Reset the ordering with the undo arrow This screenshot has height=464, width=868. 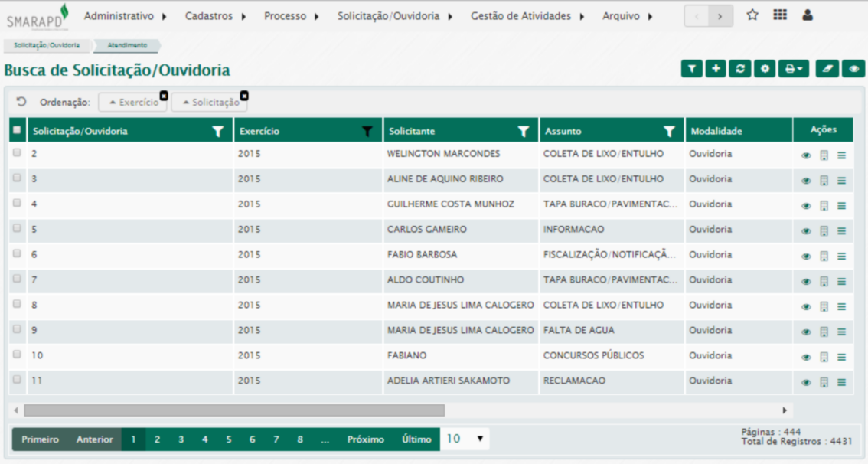21,102
